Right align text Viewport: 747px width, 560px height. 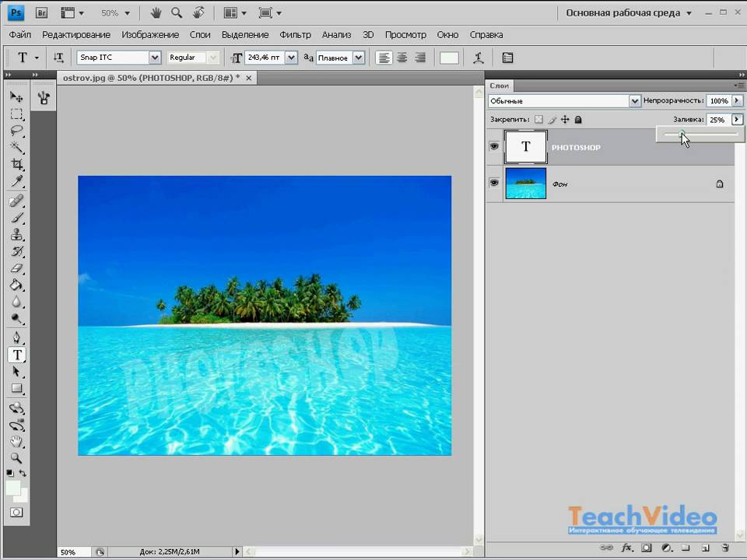coord(420,58)
